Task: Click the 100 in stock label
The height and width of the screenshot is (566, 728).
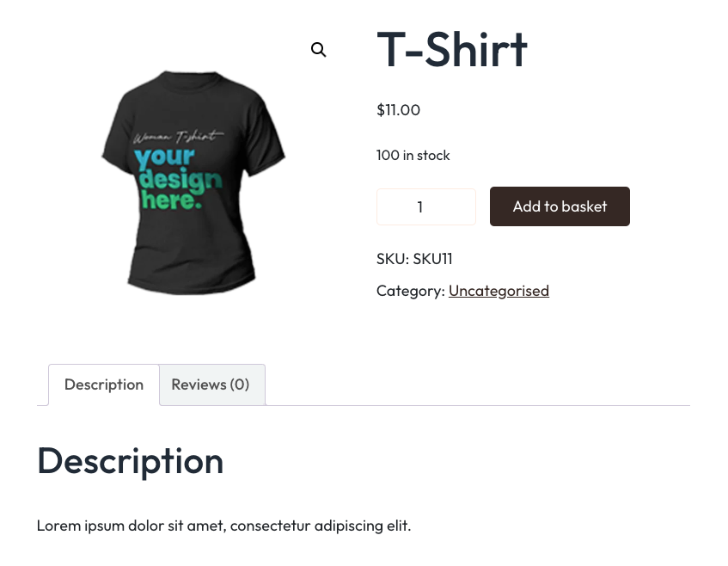Action: pyautogui.click(x=413, y=155)
